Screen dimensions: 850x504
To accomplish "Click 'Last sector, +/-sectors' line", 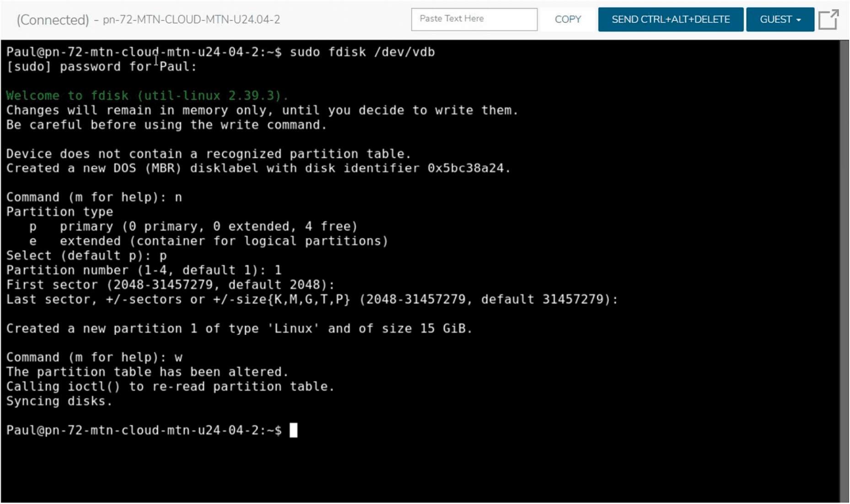I will pyautogui.click(x=312, y=300).
